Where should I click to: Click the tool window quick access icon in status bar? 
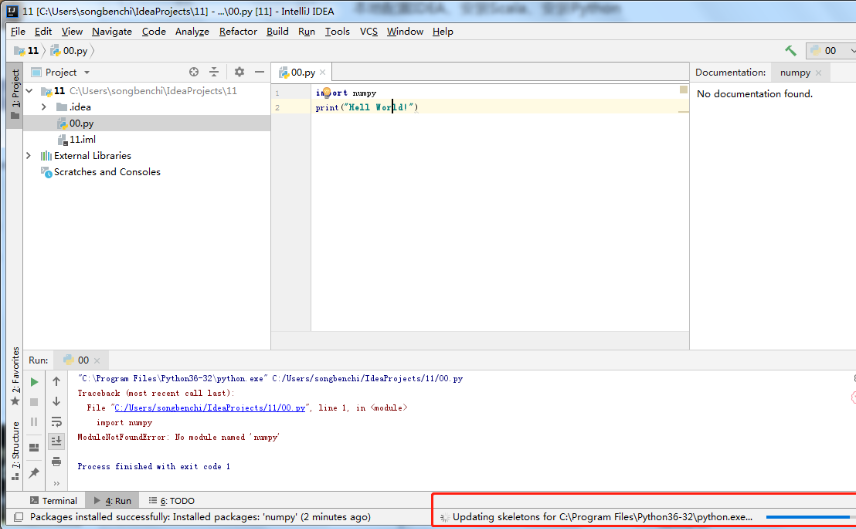18,517
